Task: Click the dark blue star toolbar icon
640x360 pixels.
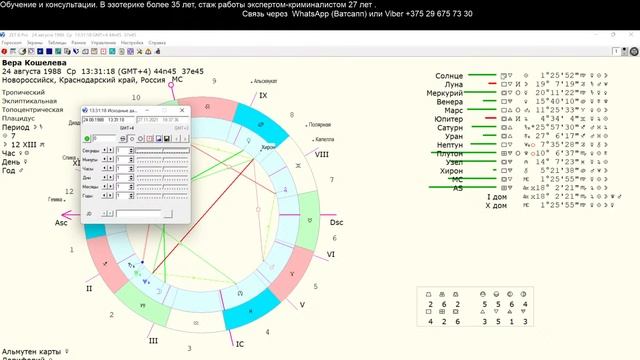Action: (x=40, y=51)
